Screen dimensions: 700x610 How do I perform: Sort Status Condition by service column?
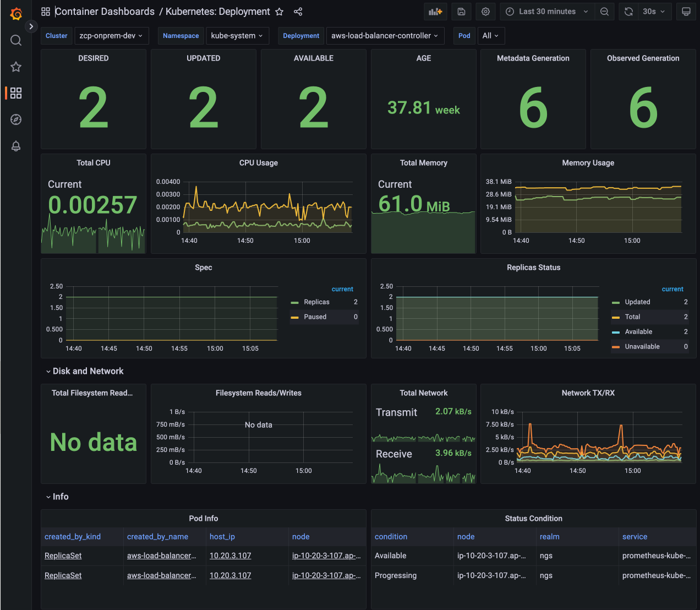tap(635, 537)
